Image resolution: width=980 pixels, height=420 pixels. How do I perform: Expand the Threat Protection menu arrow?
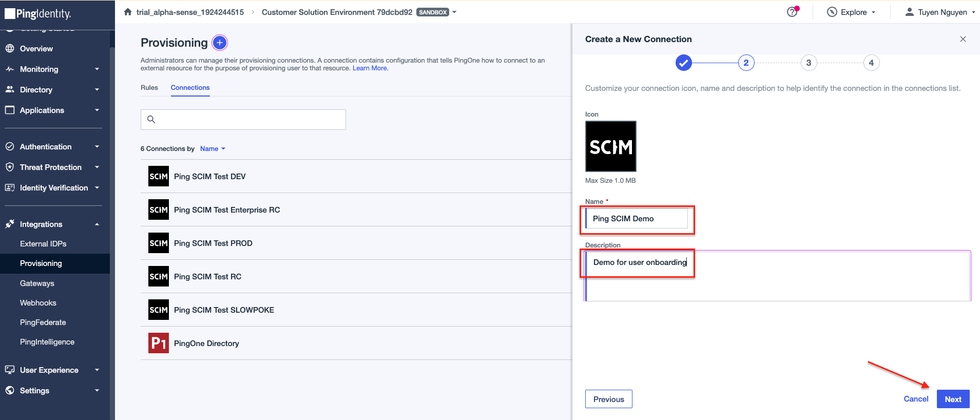(97, 167)
